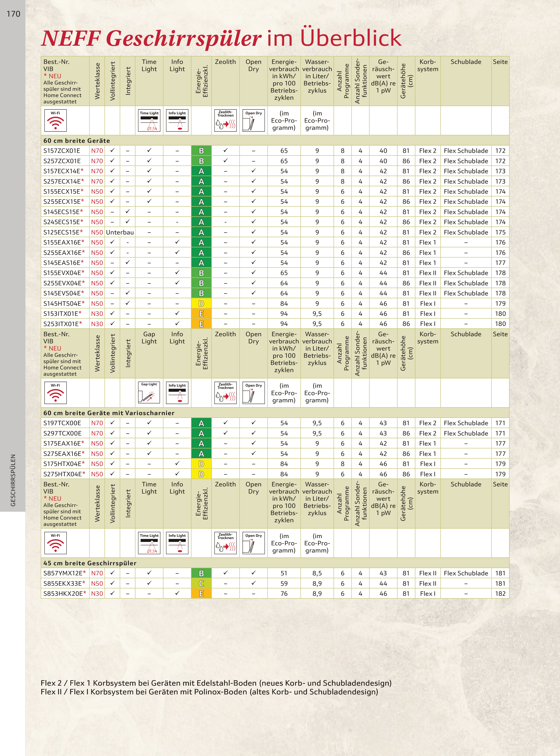
Task: Click the Wi-Fi icon in the first header
Action: click(x=56, y=121)
